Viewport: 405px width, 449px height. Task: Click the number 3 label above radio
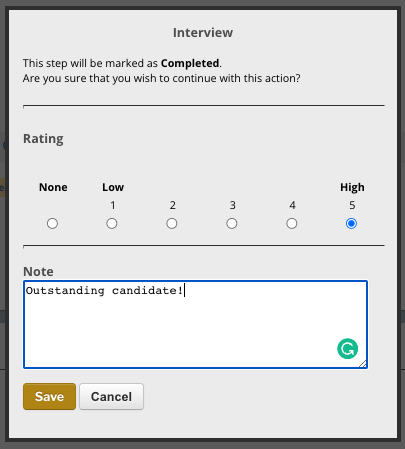pyautogui.click(x=232, y=205)
